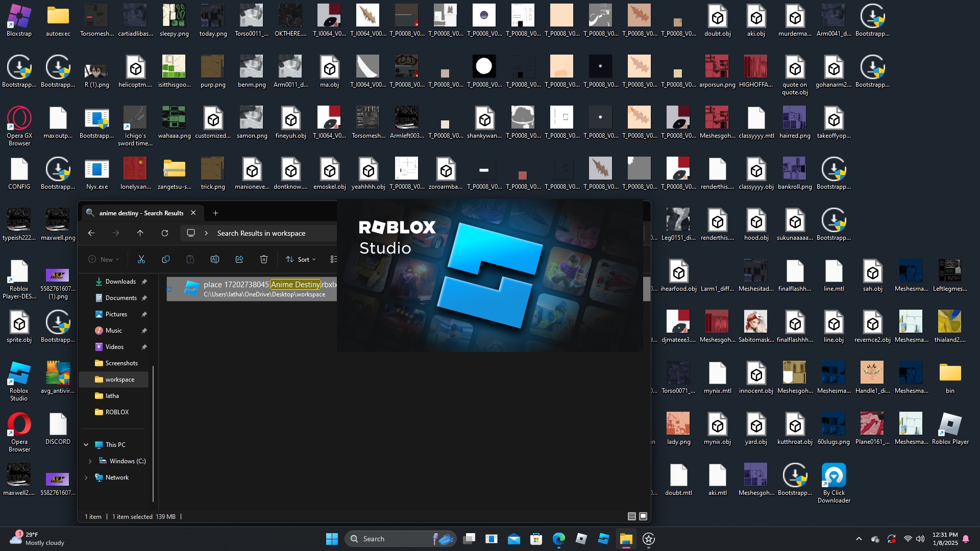Navigate up one folder with up arrow
980x551 pixels.
(140, 233)
